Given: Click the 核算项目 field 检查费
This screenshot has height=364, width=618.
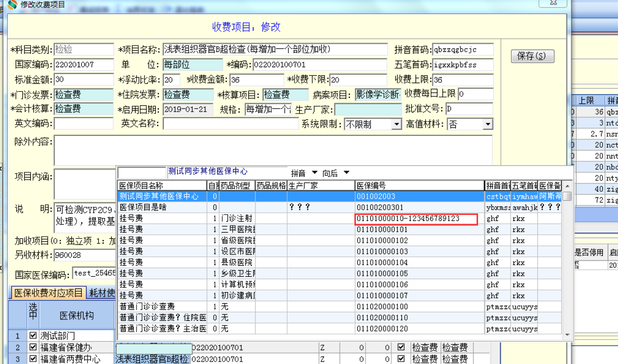Looking at the screenshot, I should pyautogui.click(x=285, y=94).
